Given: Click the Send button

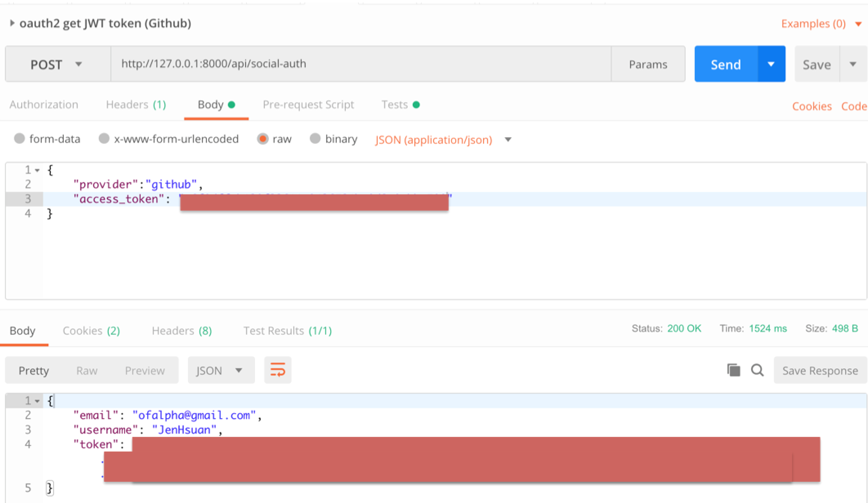Looking at the screenshot, I should tap(725, 64).
